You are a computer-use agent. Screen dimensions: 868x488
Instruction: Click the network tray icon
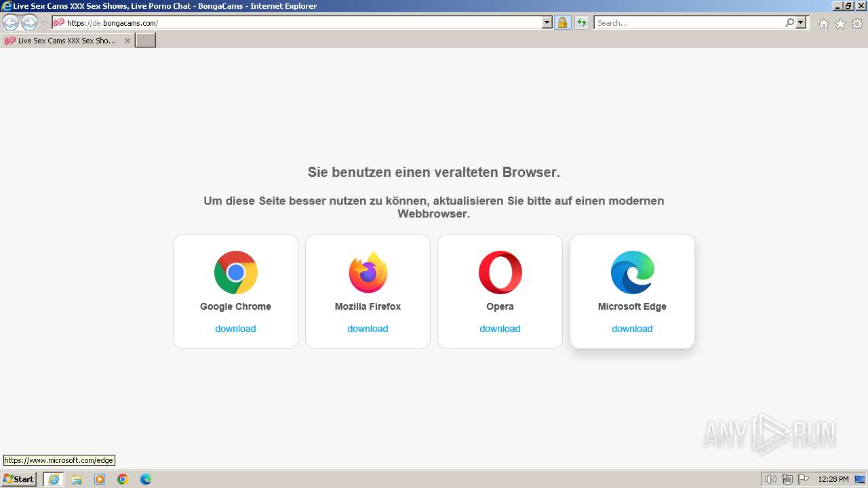[787, 479]
